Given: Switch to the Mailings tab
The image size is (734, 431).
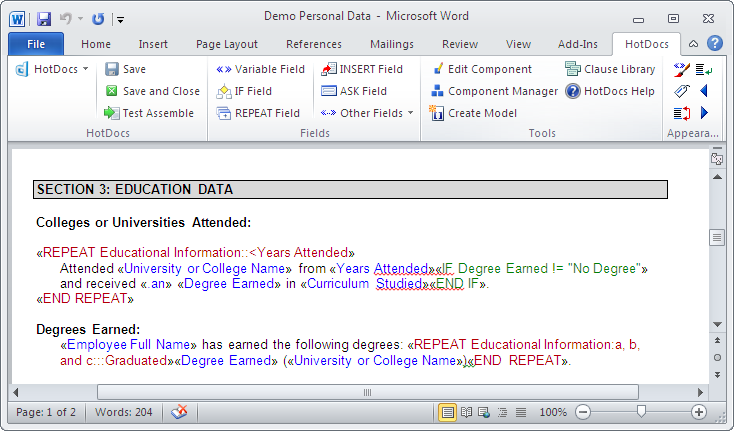Looking at the screenshot, I should click(392, 44).
